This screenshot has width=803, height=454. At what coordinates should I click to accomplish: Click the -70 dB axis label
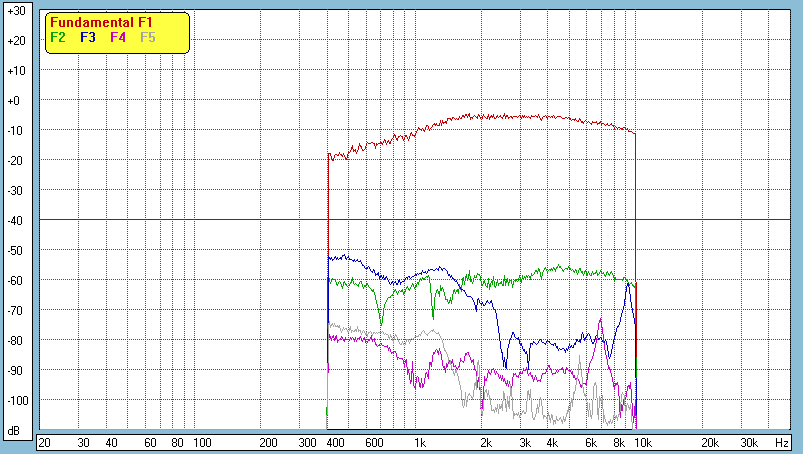[15, 311]
